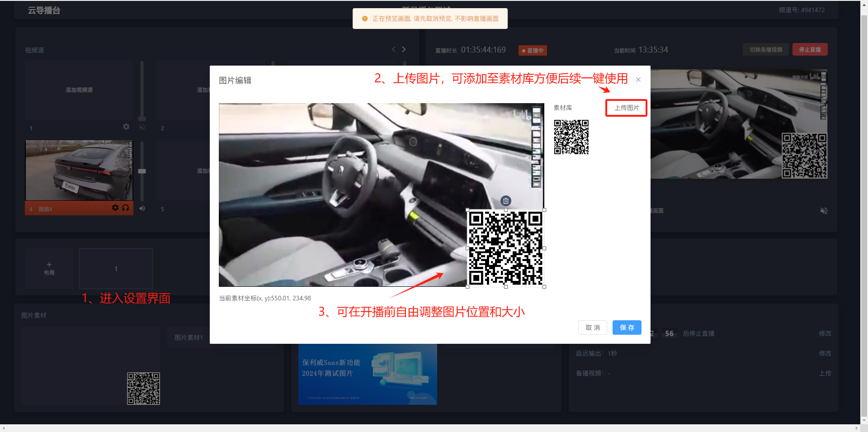Select layout 1

point(116,269)
